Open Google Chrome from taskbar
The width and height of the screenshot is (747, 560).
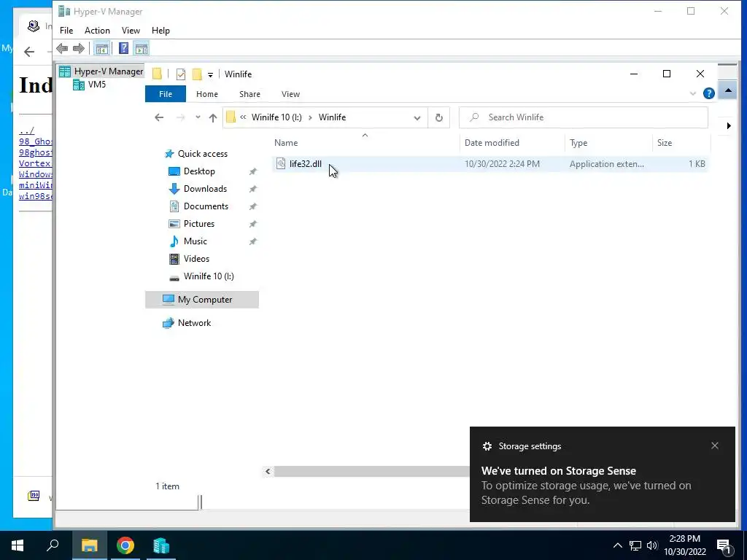click(125, 545)
